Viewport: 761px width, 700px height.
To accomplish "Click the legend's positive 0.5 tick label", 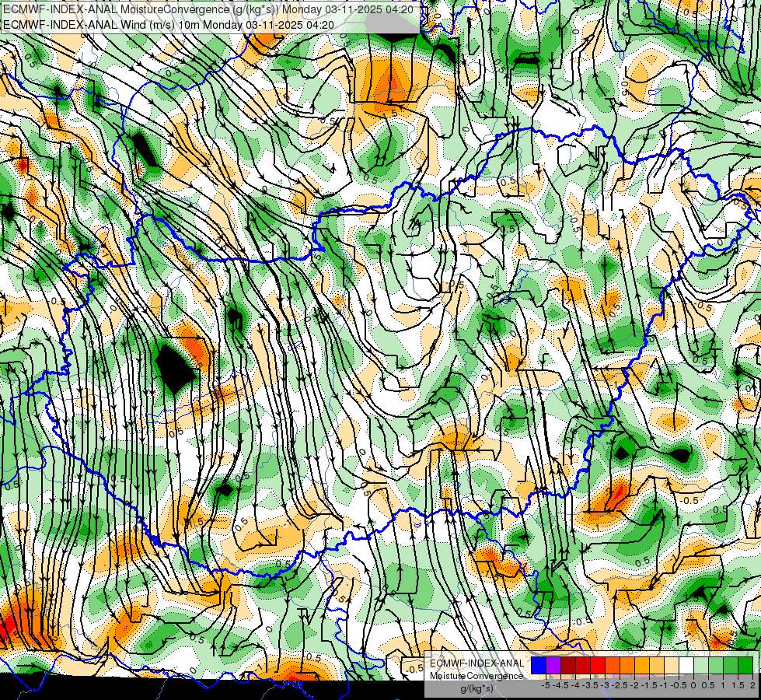I will click(708, 685).
